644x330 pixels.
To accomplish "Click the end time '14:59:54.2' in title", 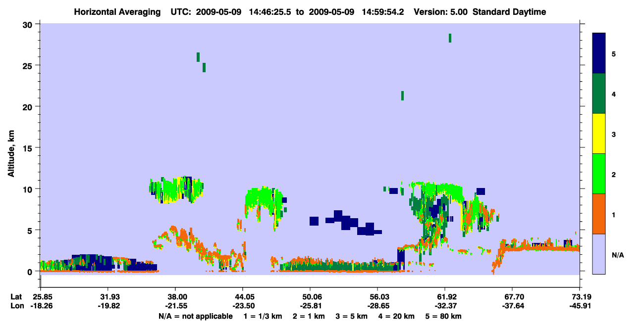I will pyautogui.click(x=383, y=12).
